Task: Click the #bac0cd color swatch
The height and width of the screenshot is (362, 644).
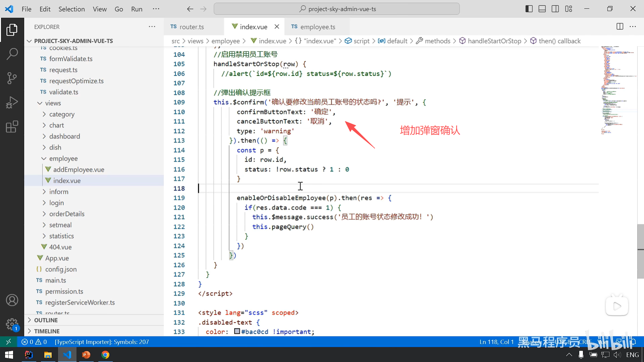Action: (x=237, y=331)
